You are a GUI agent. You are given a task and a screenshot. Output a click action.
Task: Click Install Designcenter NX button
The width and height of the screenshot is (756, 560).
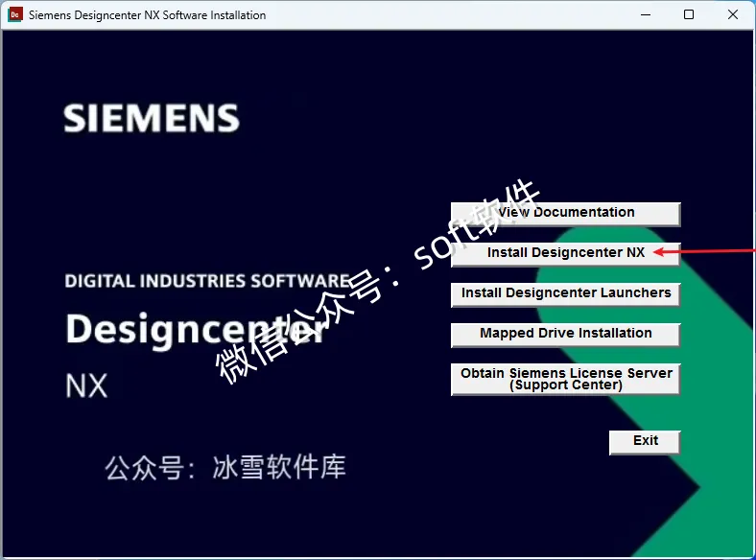[565, 254]
